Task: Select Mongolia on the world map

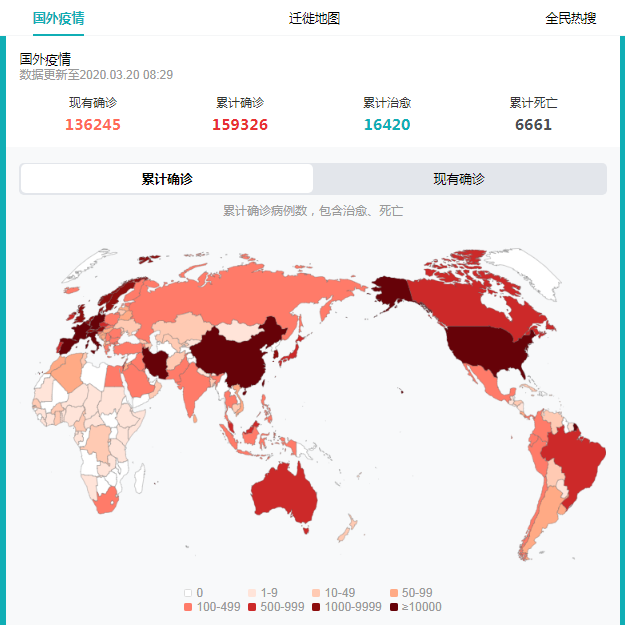Action: click(239, 332)
